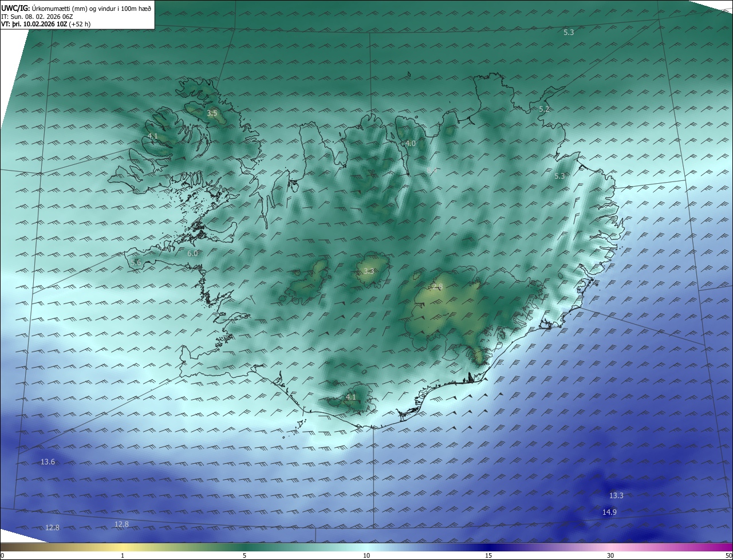Image resolution: width=733 pixels, height=560 pixels.
Task: Click the 4.1 value label on Mýrdalsjökull in the south
Action: click(350, 397)
